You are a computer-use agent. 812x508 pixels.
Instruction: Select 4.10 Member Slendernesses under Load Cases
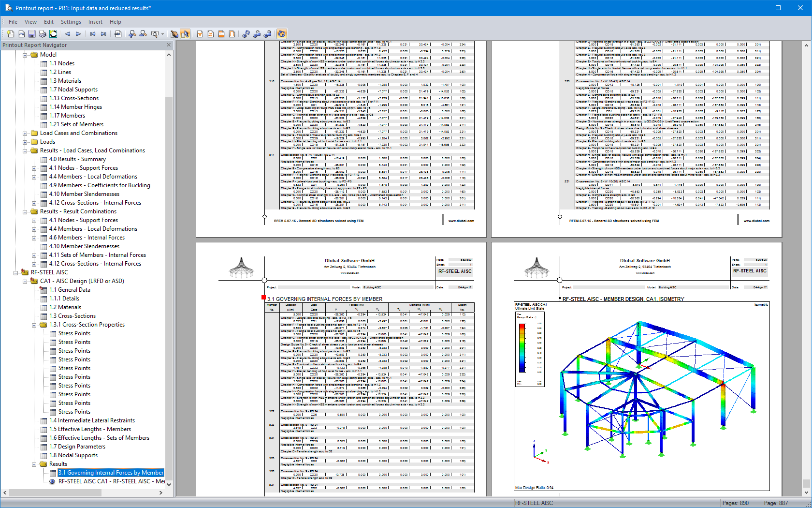pos(84,194)
